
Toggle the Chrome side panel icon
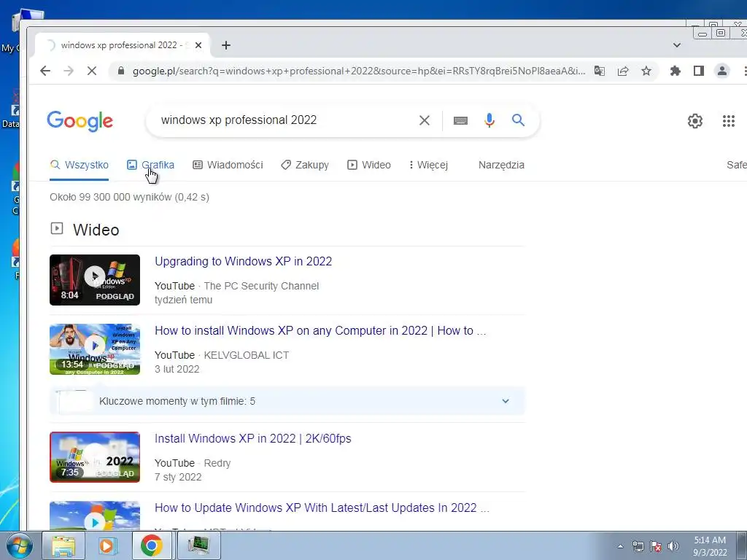(698, 71)
